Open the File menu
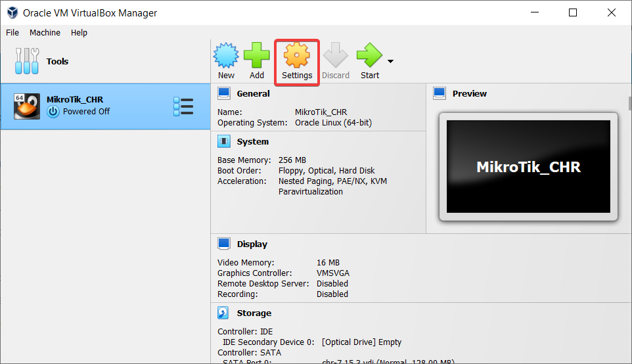The height and width of the screenshot is (364, 632). coord(12,33)
